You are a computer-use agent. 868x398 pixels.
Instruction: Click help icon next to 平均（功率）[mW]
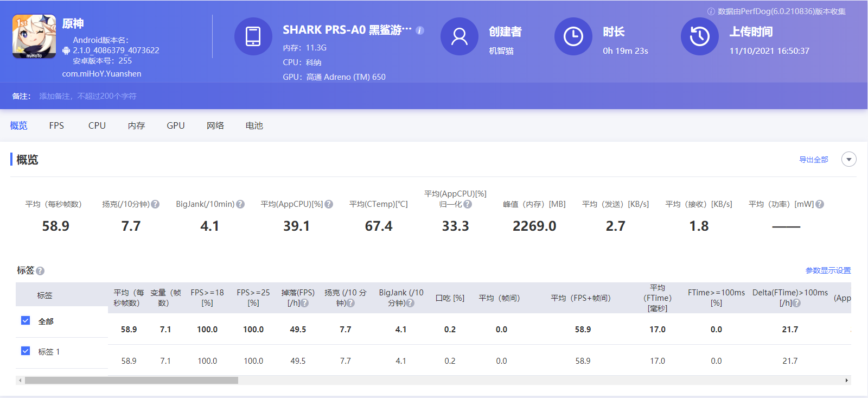click(x=820, y=204)
